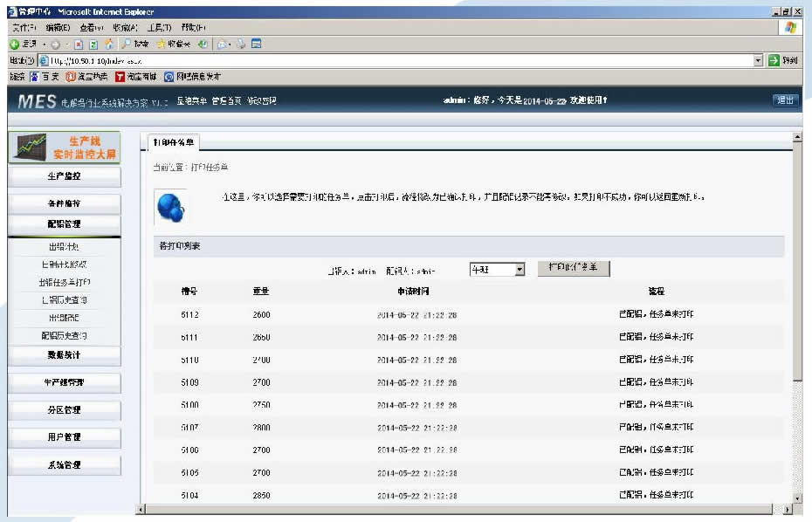812x522 pixels.
Task: Expand the 数据统计 sidebar section
Action: coord(64,354)
